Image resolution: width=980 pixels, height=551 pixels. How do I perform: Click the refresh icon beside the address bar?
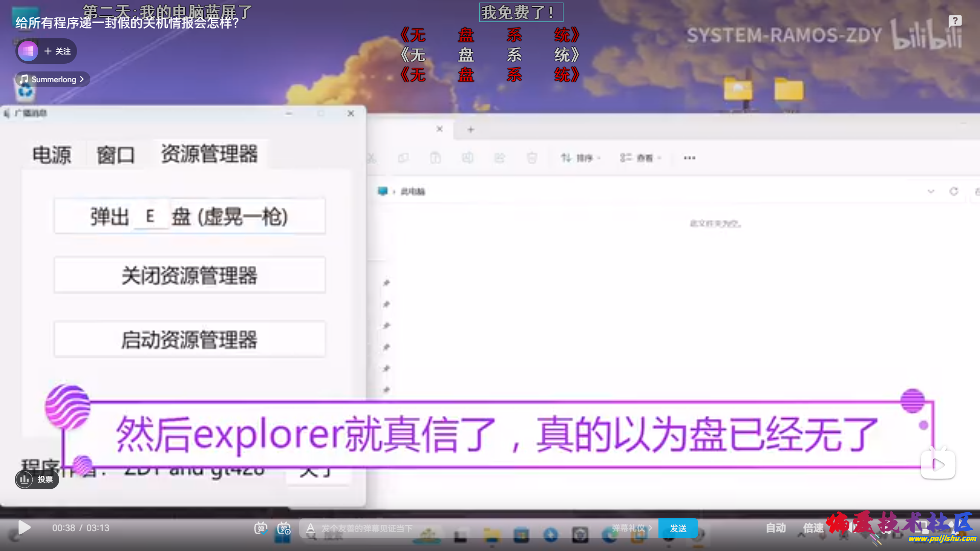click(954, 191)
